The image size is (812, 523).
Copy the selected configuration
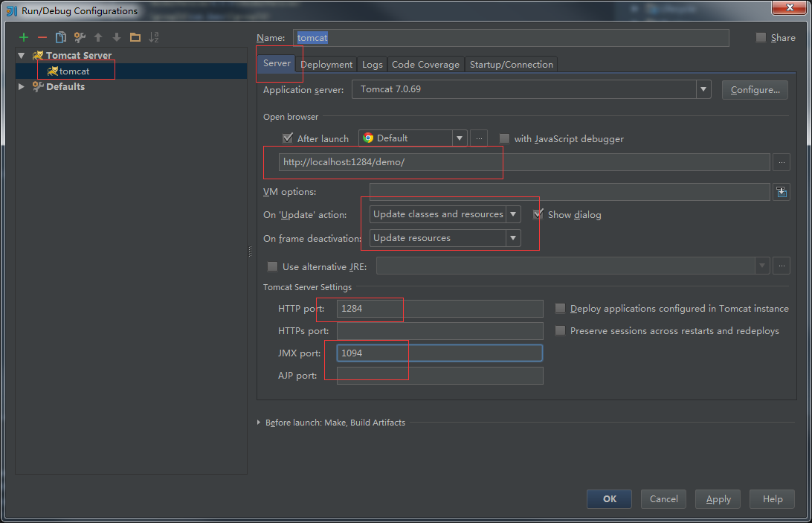[x=60, y=37]
